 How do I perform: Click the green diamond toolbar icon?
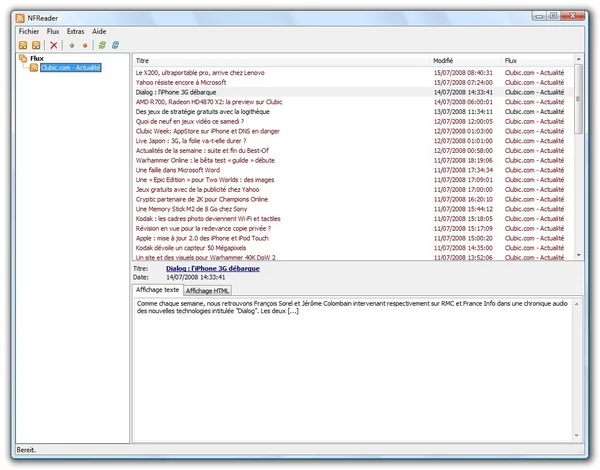(x=72, y=46)
